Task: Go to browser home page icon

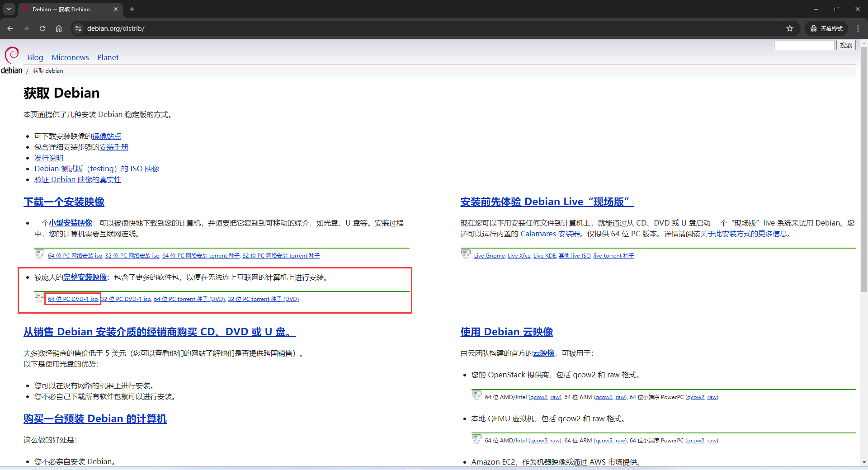Action: pos(59,28)
